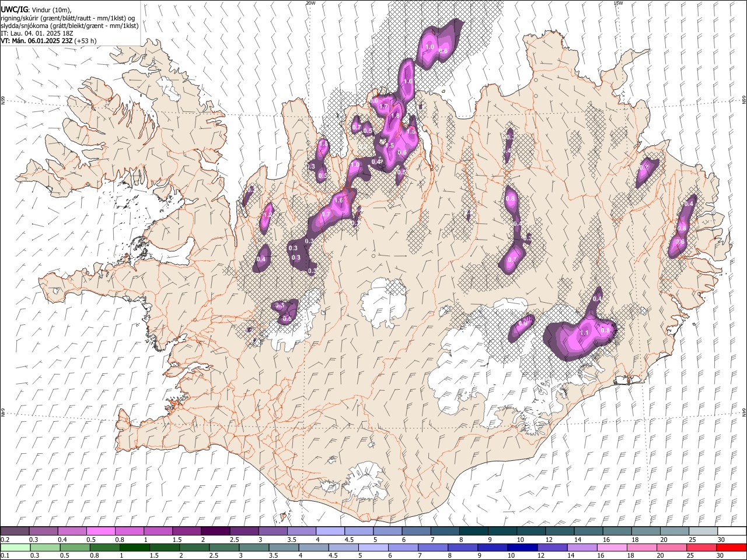Choose the pale green 0.1 rain legend swatch

coord(15,547)
